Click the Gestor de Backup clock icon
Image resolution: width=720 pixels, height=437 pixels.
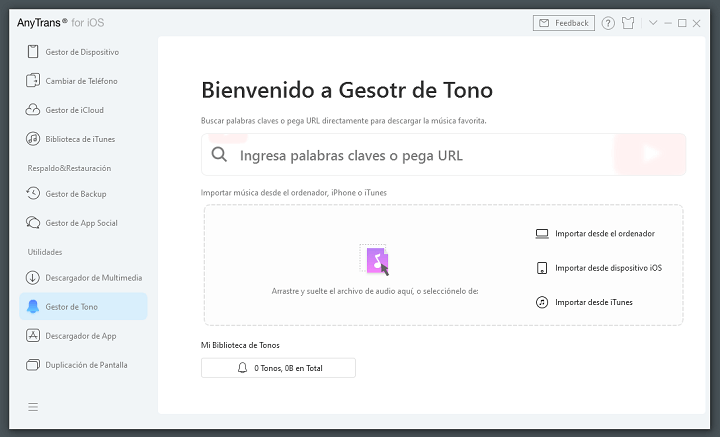click(33, 194)
